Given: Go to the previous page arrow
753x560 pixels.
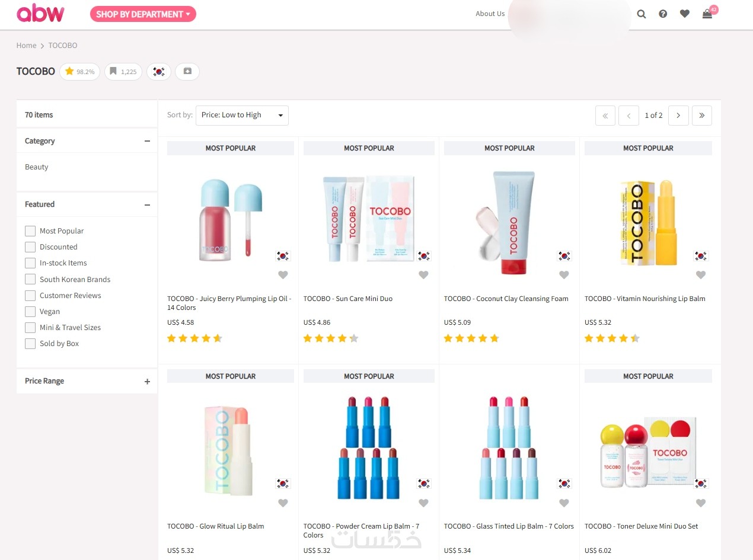Looking at the screenshot, I should [x=628, y=116].
